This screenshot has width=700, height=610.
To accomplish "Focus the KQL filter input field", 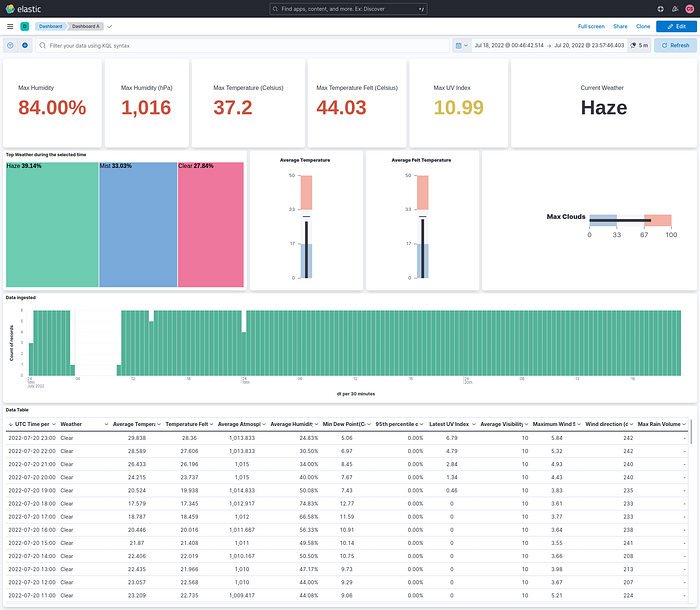I will [x=242, y=46].
